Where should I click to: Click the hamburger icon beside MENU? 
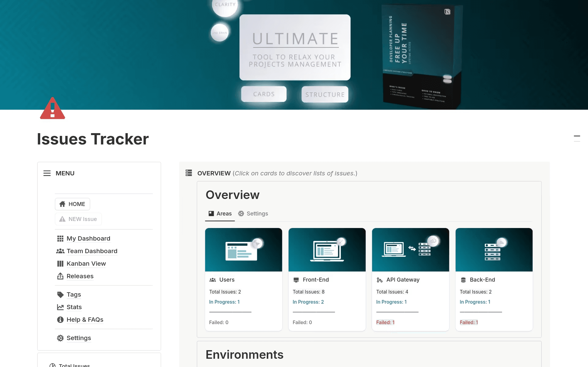point(47,173)
